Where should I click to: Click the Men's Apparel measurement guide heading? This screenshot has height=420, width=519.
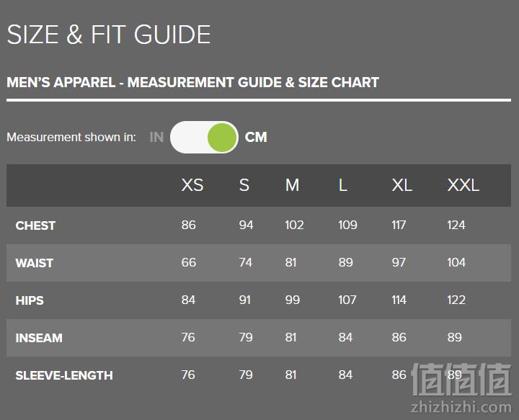coord(192,82)
